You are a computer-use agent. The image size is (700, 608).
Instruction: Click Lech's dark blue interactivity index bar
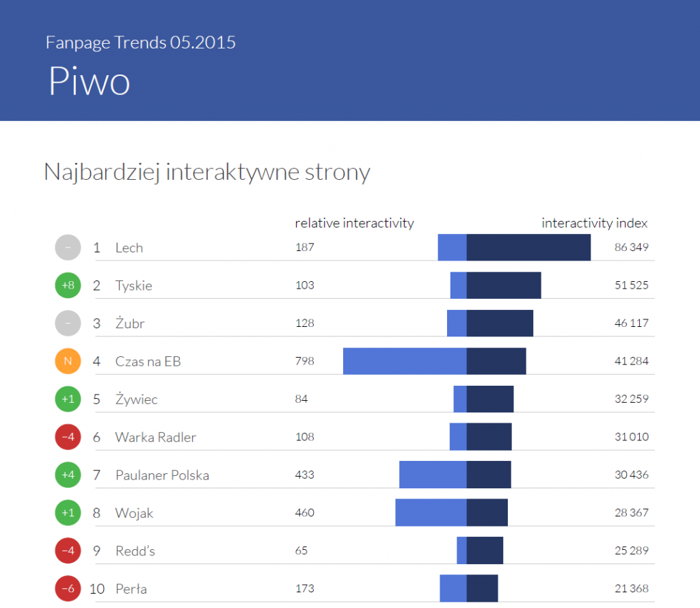tap(528, 248)
